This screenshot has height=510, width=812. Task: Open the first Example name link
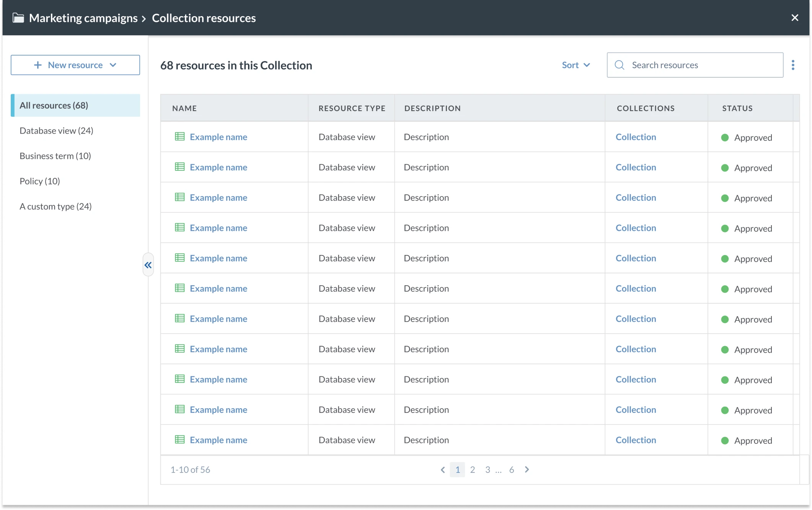218,137
